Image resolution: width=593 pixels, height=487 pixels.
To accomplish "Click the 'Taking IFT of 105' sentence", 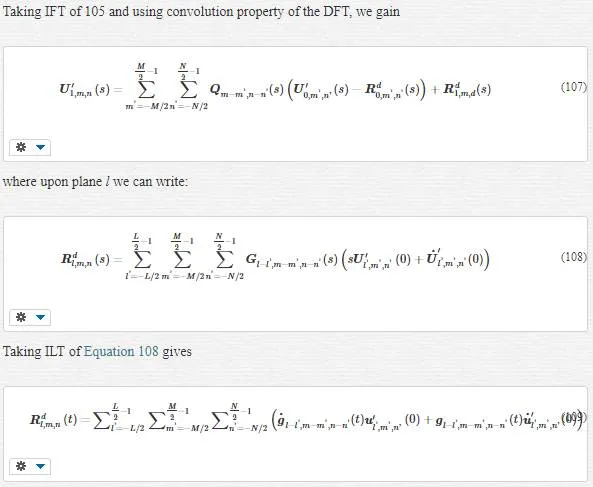I will [x=201, y=11].
